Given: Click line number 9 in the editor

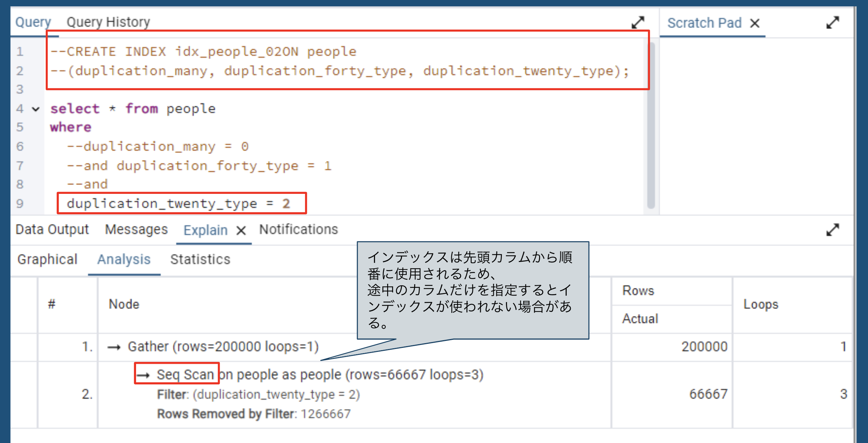Looking at the screenshot, I should 21,203.
